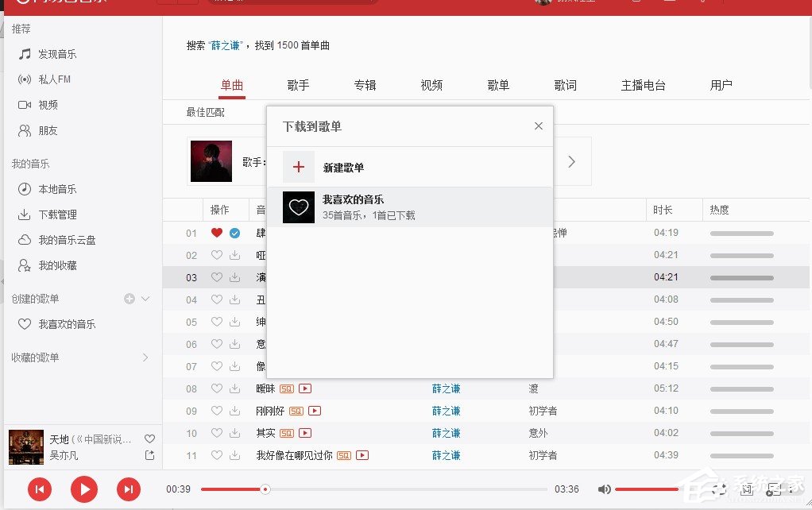Screen dimensions: 812x510
Task: Download the song in row 02
Action: pyautogui.click(x=234, y=254)
